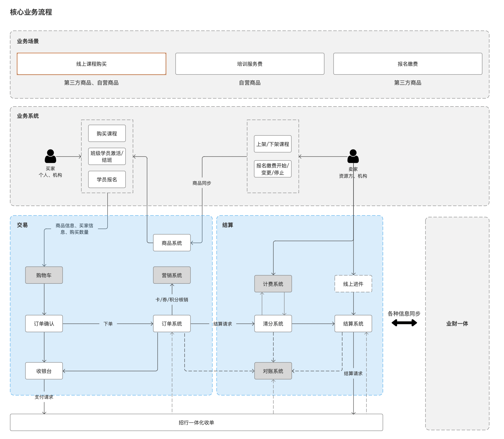
Task: Click 结算请求 label below 结算系统
Action: tap(353, 374)
